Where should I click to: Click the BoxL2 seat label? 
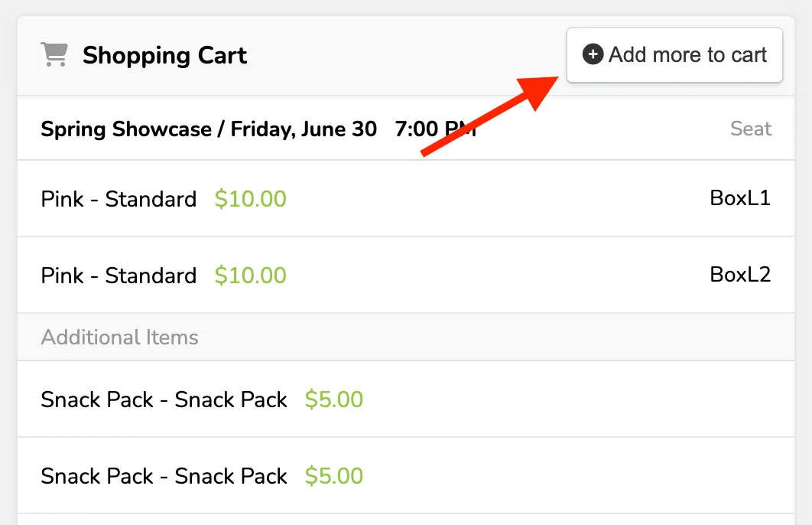[740, 275]
